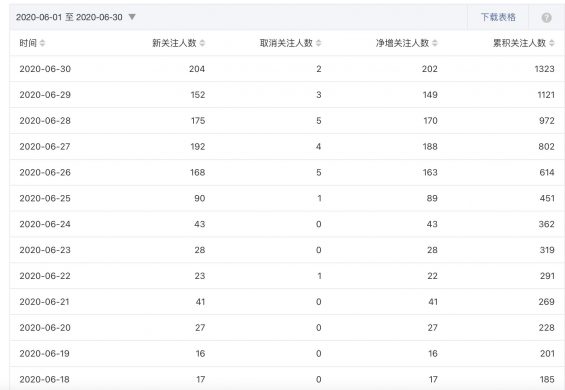Click cumulative followers value 362

(547, 224)
